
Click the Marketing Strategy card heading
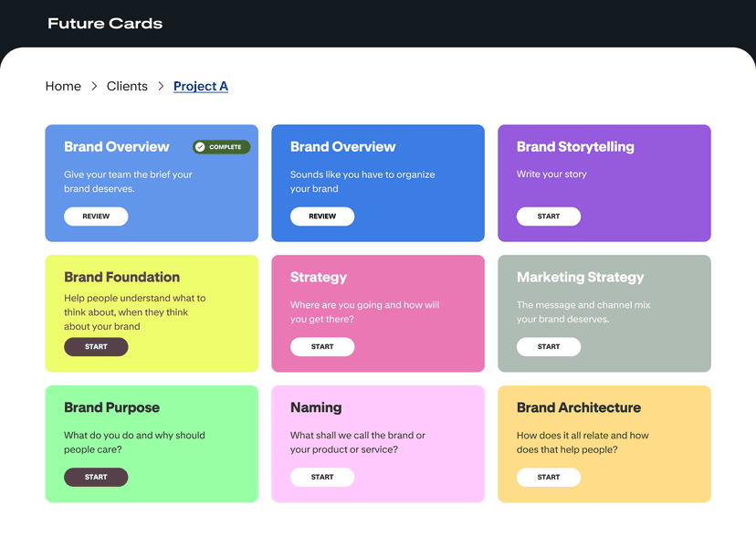tap(580, 277)
